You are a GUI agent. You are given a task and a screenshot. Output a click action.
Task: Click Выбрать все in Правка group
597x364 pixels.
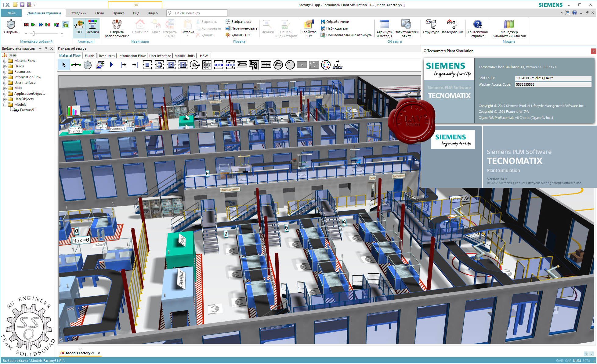tap(239, 22)
